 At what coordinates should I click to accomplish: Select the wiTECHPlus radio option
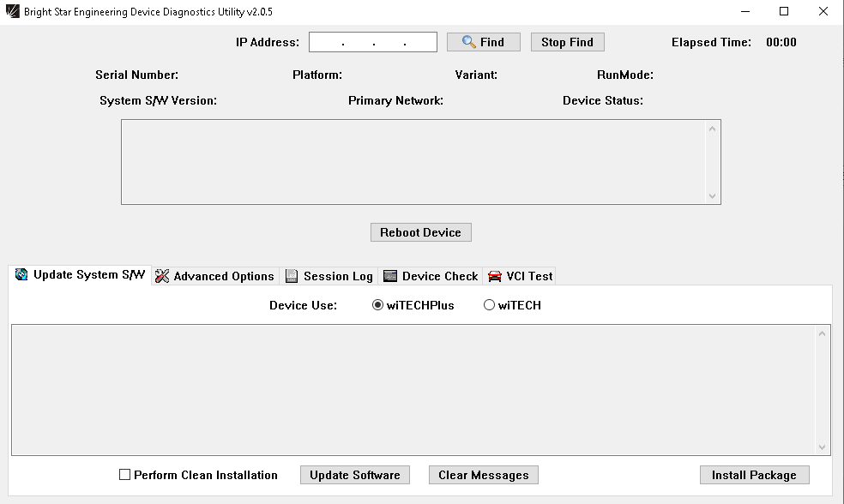[378, 305]
